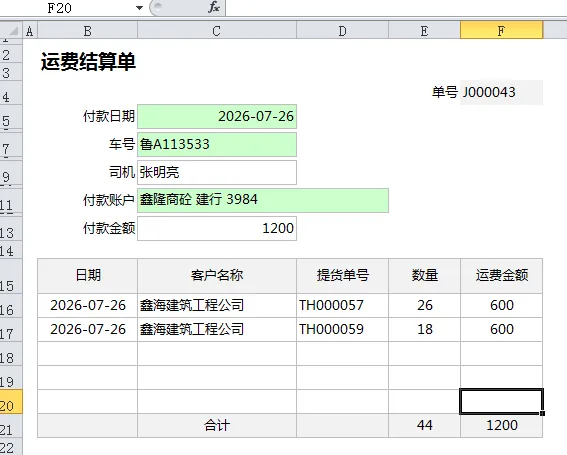Select row 18 header
This screenshot has width=567, height=455.
pyautogui.click(x=11, y=354)
